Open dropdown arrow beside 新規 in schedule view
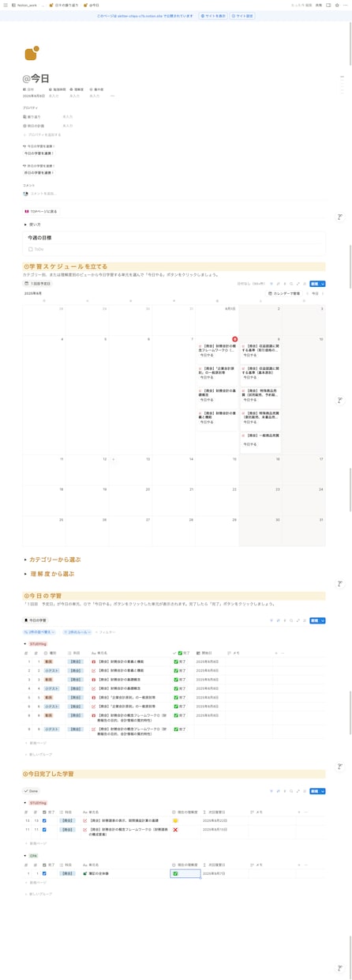Screen dimensions: 352x980 pos(323,284)
